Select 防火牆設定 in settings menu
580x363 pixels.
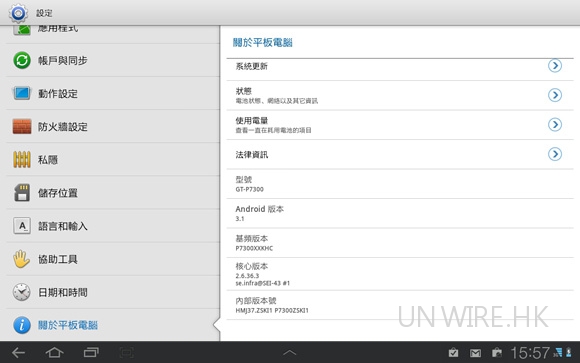(113, 127)
